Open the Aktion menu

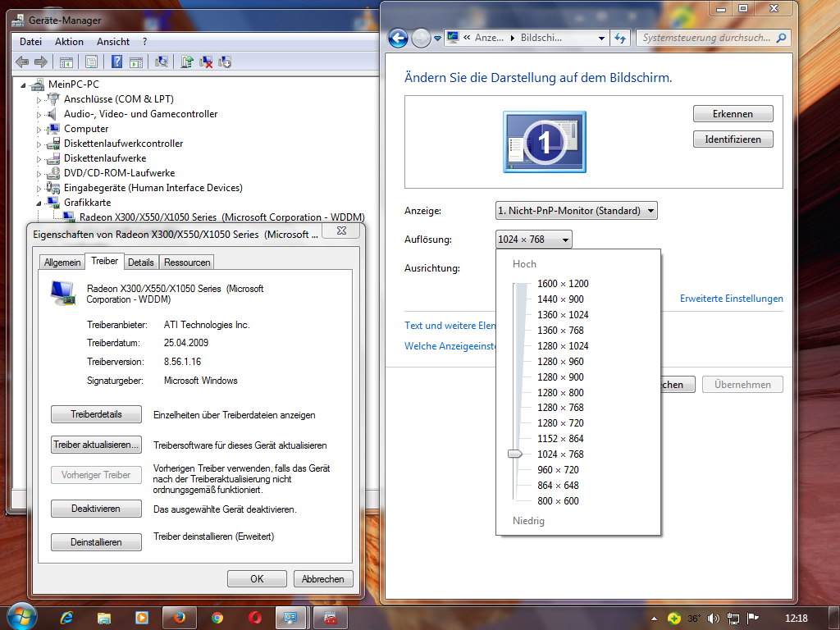tap(69, 42)
